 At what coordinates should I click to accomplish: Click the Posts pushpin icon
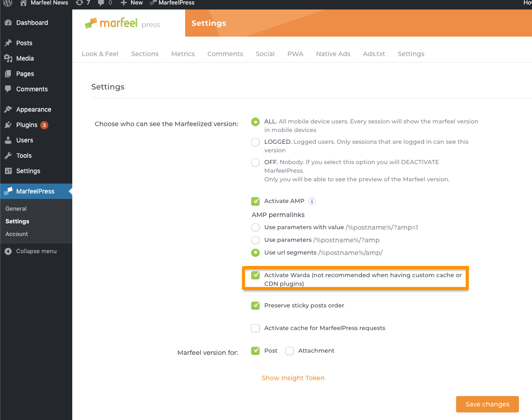[x=8, y=43]
